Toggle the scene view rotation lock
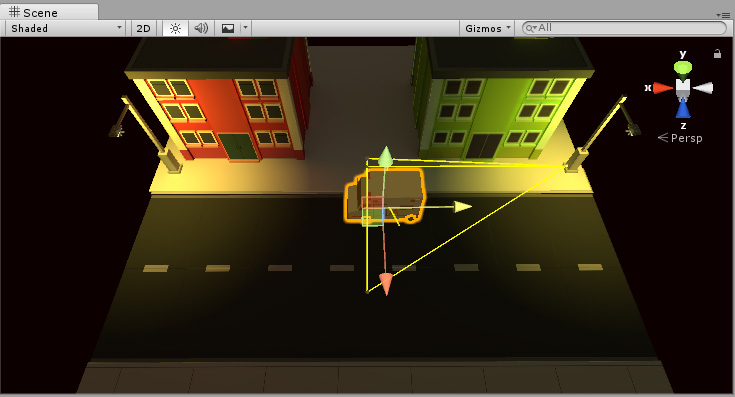This screenshot has height=397, width=735. coord(717,54)
